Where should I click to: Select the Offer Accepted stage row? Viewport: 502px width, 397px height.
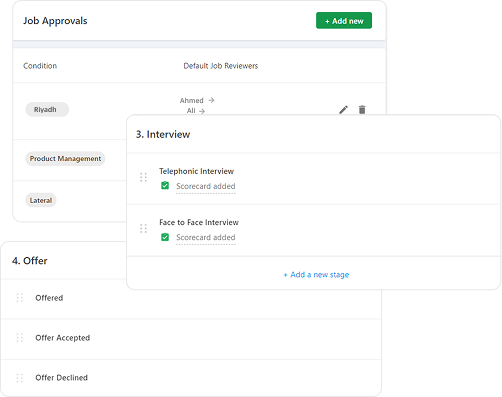click(191, 339)
